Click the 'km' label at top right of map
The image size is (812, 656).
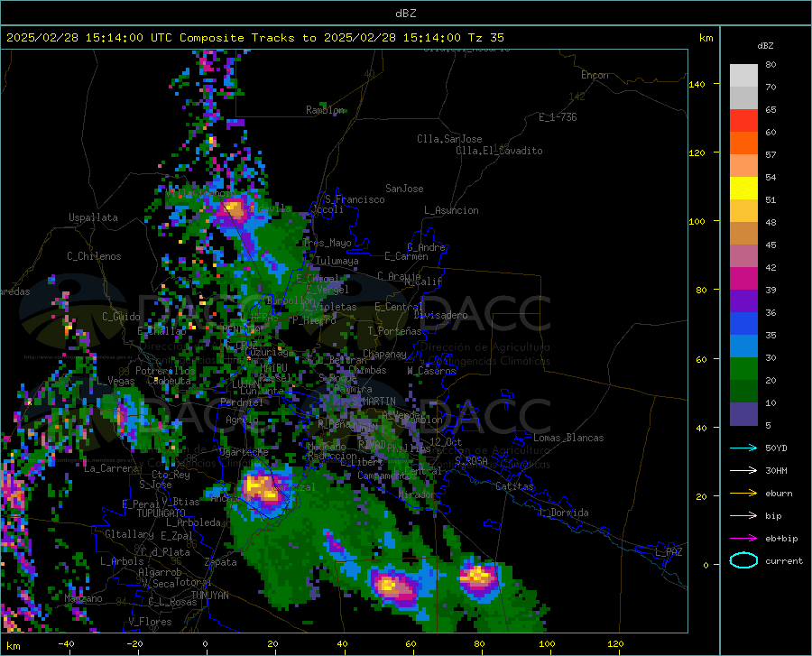706,38
